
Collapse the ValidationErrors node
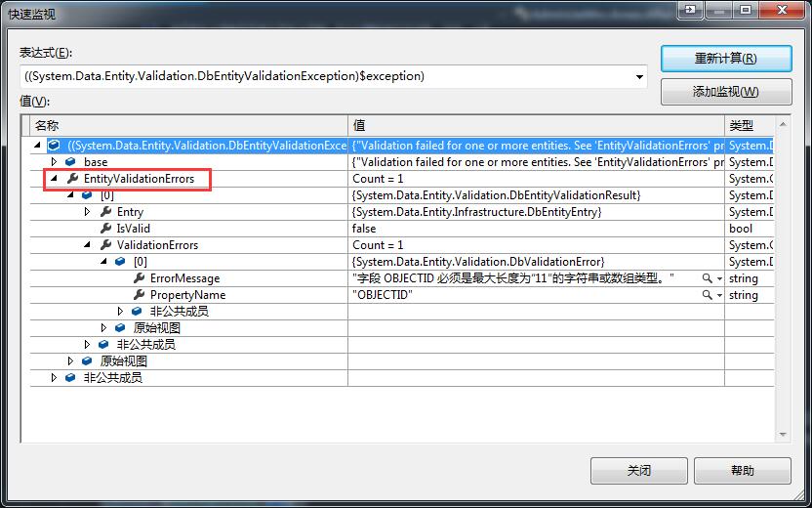tap(87, 244)
